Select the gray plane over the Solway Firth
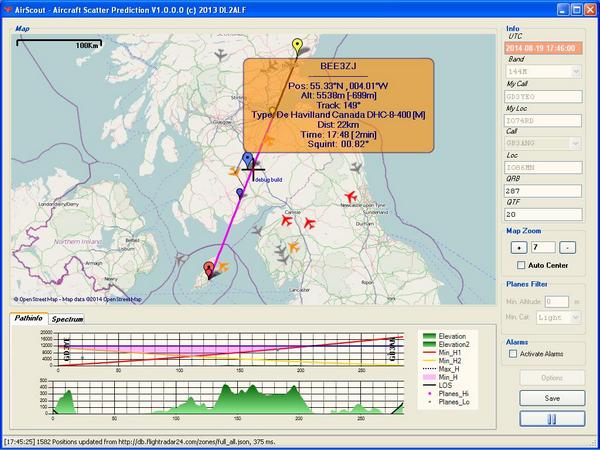This screenshot has width=600, height=450. [x=257, y=231]
